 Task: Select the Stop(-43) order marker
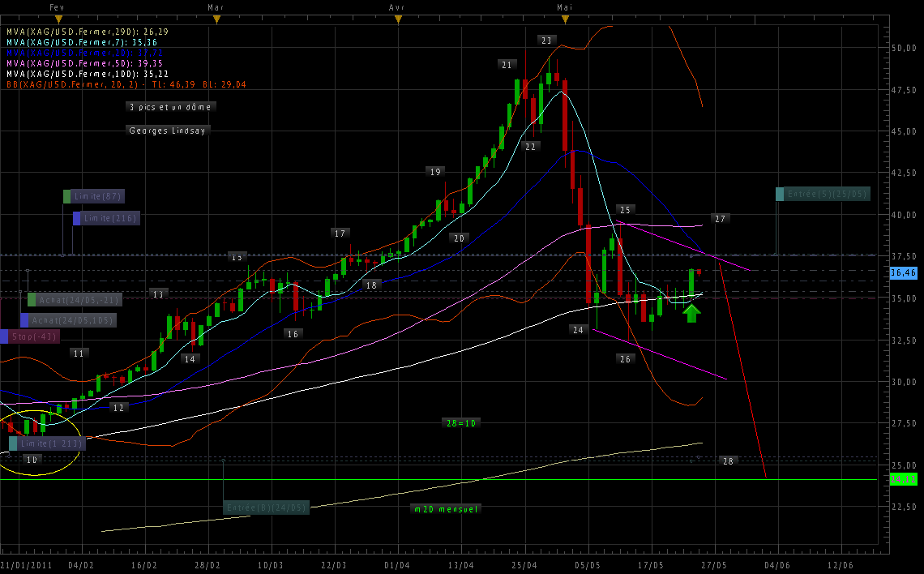[x=30, y=336]
